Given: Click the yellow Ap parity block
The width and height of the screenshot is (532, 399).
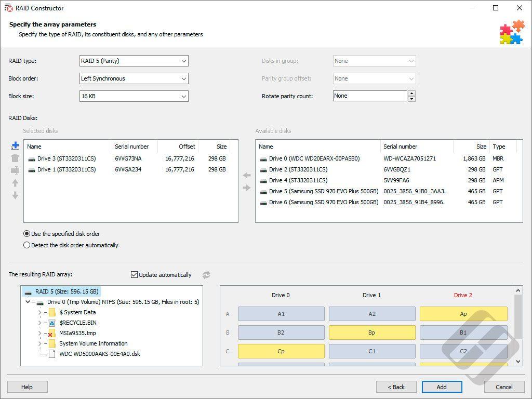Looking at the screenshot, I should tap(463, 314).
